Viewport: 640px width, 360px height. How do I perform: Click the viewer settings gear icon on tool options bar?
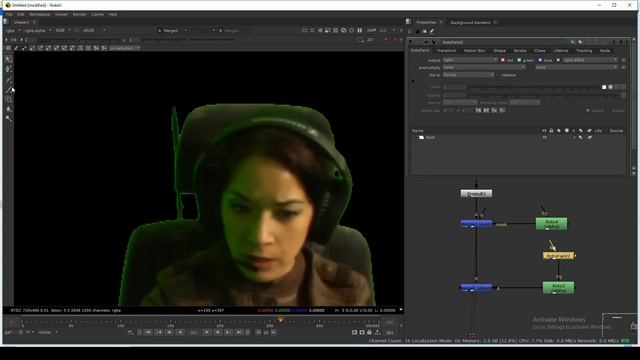[8, 48]
